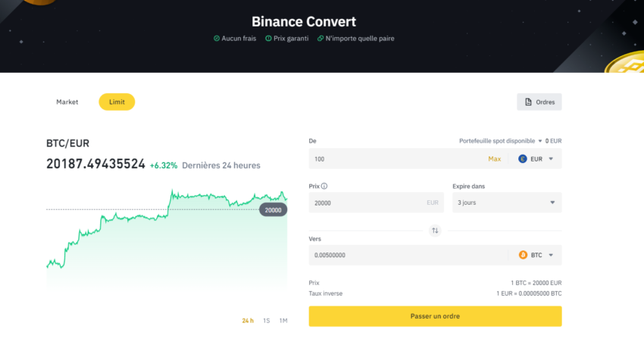The height and width of the screenshot is (339, 644).
Task: Select the Limit order mode
Action: (x=117, y=102)
